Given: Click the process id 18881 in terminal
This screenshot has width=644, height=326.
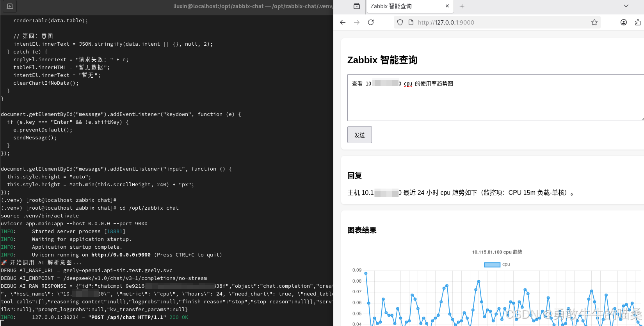Looking at the screenshot, I should tap(115, 232).
